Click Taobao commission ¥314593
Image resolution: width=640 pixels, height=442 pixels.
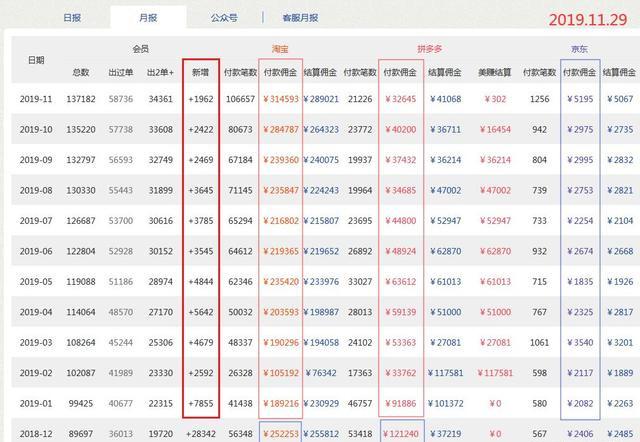(x=281, y=99)
